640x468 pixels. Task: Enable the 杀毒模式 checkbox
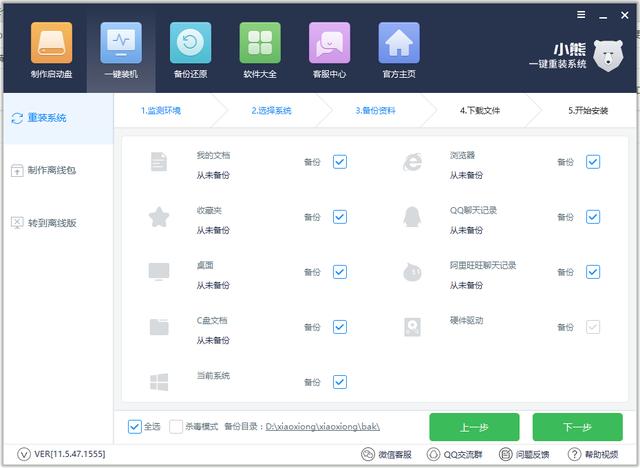176,427
